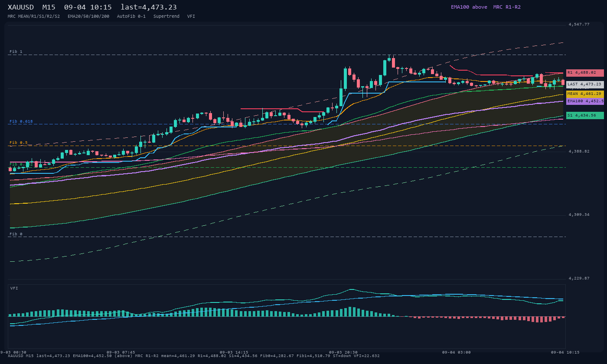The height and width of the screenshot is (364, 607).
Task: Click the 'Fib 0.618' level label
Action: [x=21, y=121]
